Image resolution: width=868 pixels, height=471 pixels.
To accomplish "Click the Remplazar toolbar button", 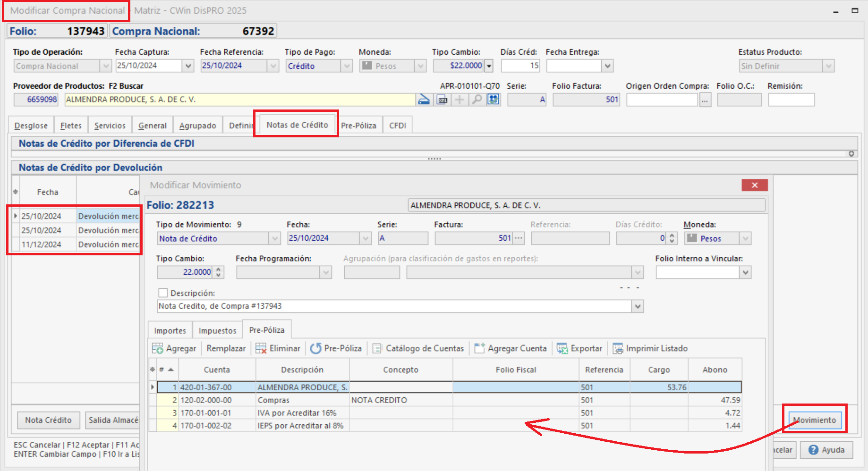I will click(226, 348).
